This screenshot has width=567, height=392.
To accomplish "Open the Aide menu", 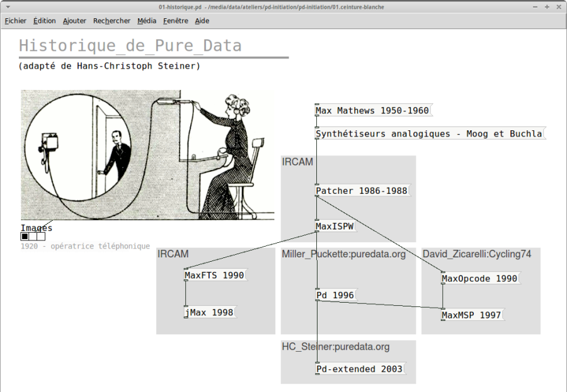I will (202, 21).
